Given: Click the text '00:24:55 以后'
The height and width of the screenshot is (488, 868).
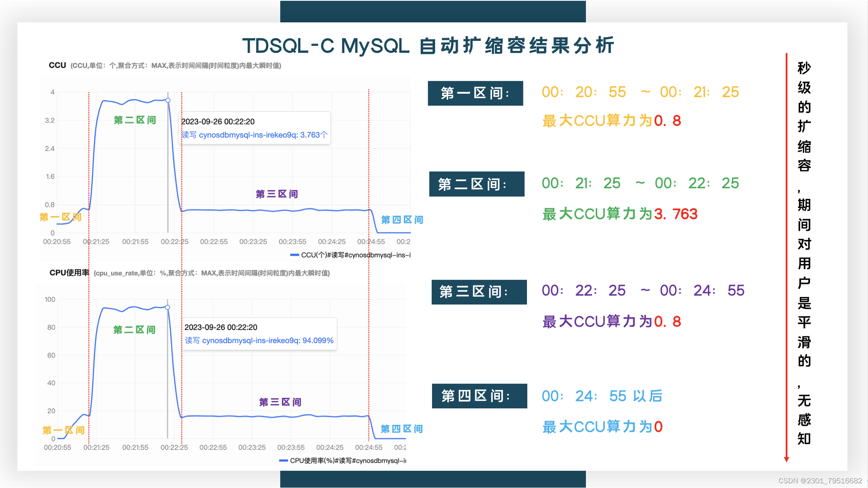Looking at the screenshot, I should coord(602,396).
